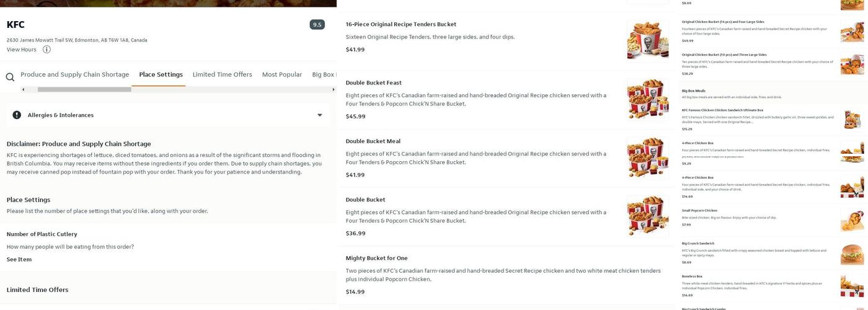Switch to Place Settings tab
Screen dimensions: 868x310
click(x=161, y=74)
